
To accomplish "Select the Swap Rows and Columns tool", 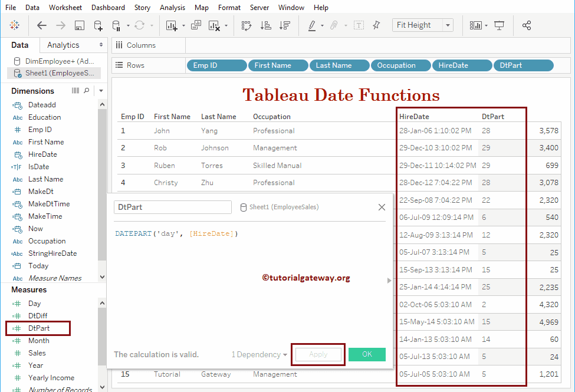I will pyautogui.click(x=246, y=25).
